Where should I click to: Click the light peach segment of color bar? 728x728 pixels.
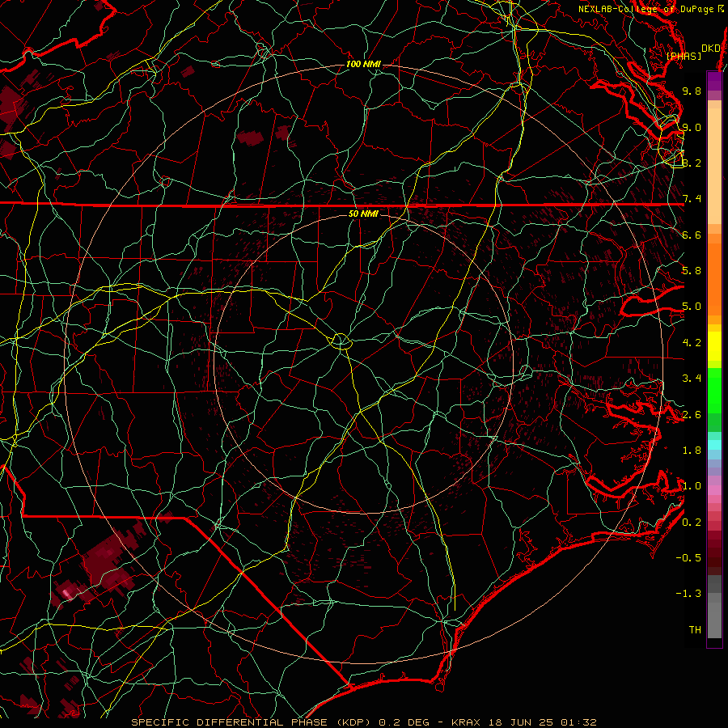pyautogui.click(x=714, y=166)
